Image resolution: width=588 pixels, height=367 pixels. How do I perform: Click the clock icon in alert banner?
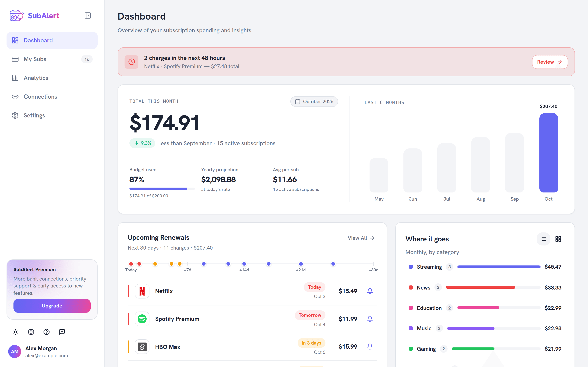(x=131, y=62)
